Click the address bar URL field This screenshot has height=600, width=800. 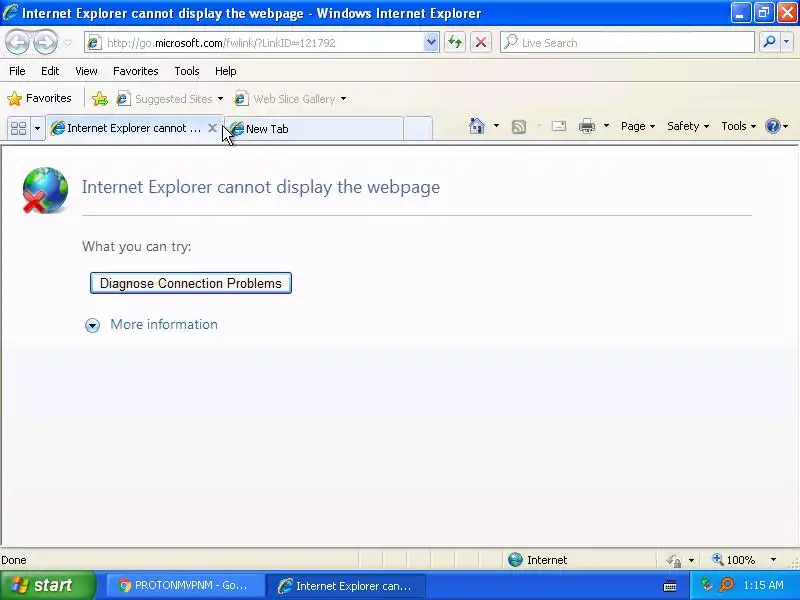pos(254,43)
